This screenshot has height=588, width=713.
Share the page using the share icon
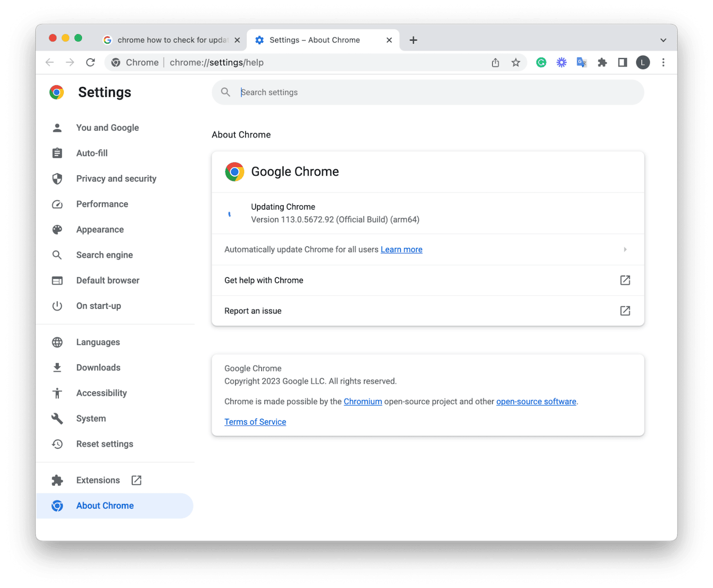[495, 62]
